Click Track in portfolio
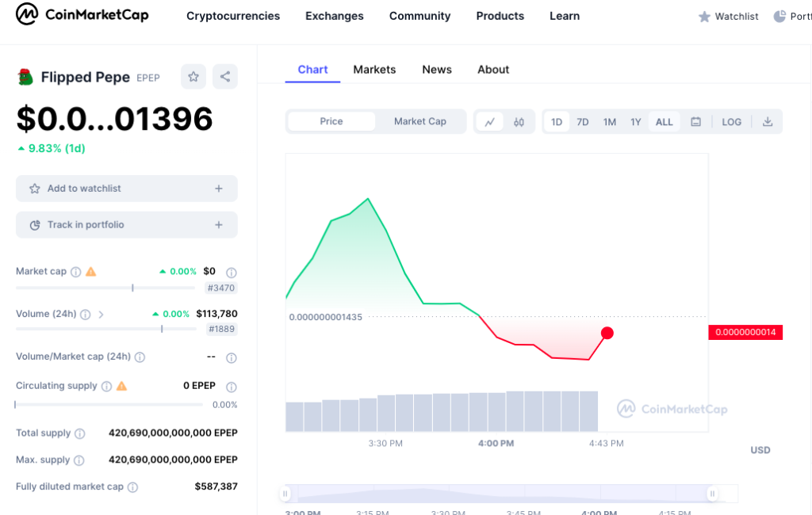The height and width of the screenshot is (515, 812). pyautogui.click(x=126, y=225)
